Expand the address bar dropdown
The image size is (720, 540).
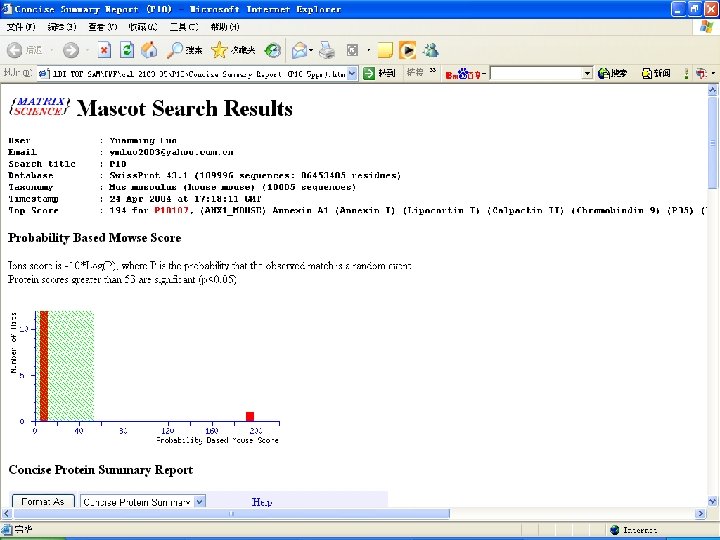[352, 73]
